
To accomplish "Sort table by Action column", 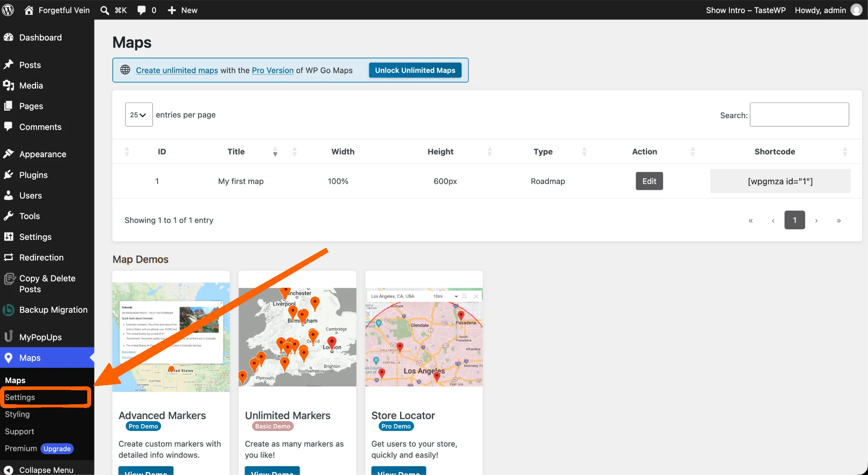I will (645, 151).
